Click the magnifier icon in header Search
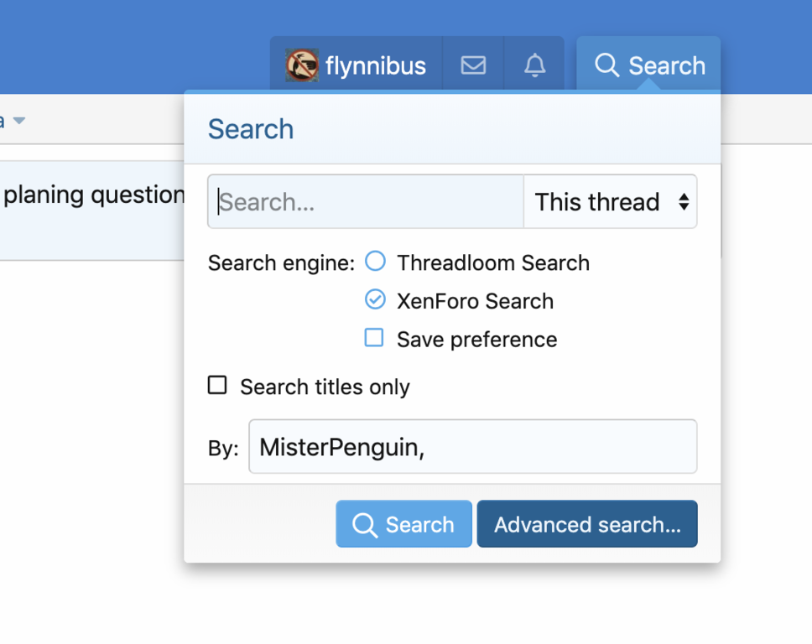 point(606,65)
